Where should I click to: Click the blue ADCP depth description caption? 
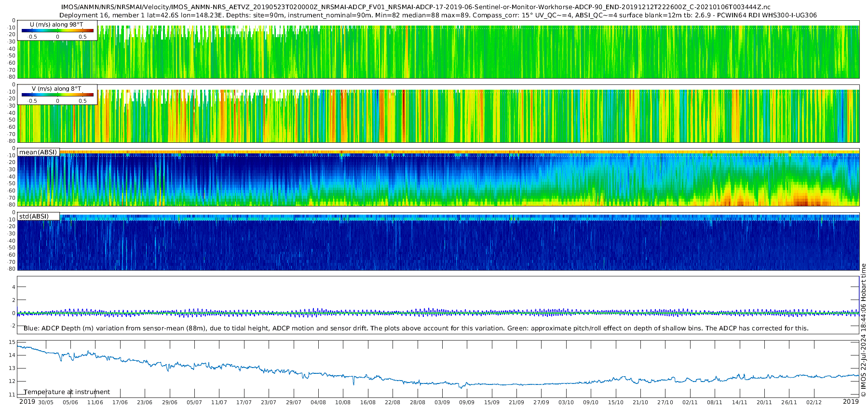pos(416,328)
